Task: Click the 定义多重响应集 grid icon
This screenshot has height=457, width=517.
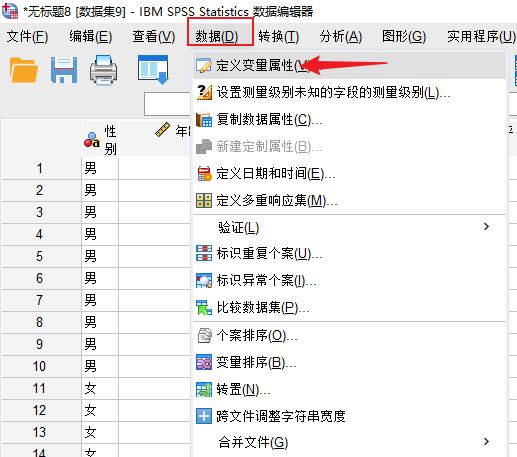Action: click(x=204, y=201)
